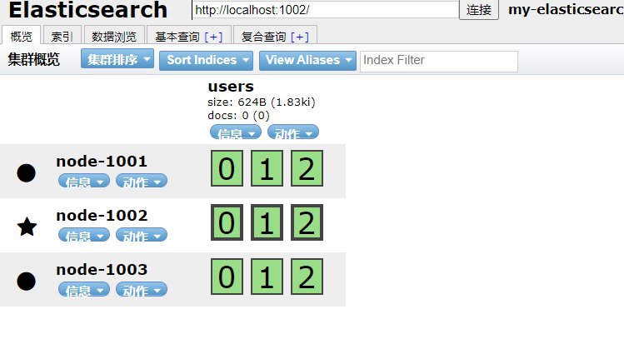Image resolution: width=624 pixels, height=364 pixels.
Task: Click the 集群概览 heading
Action: point(34,59)
